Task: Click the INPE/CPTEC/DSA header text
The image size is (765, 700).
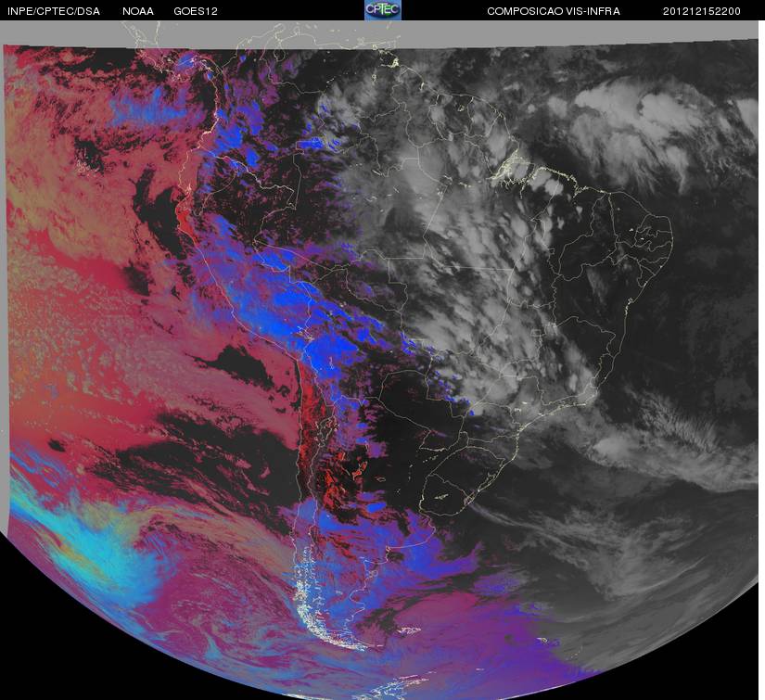Action: 54,11
